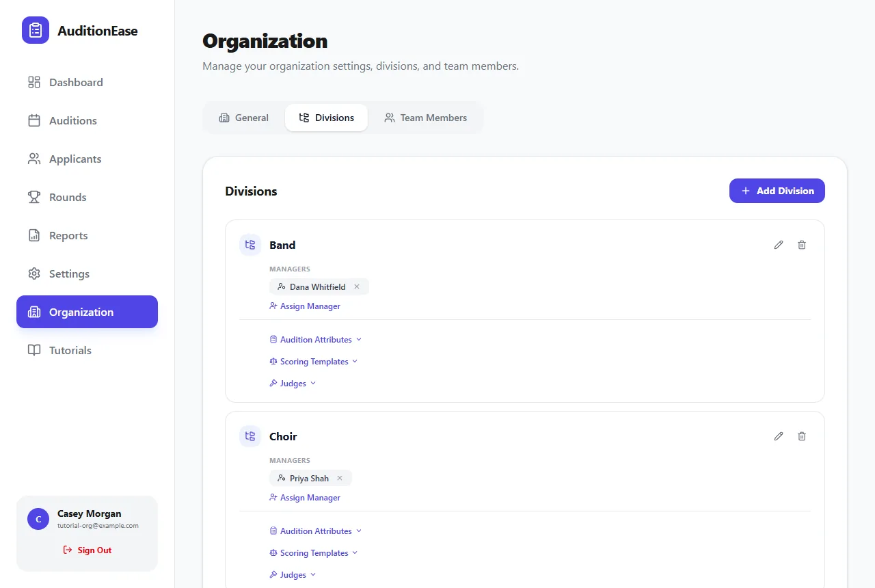Open the Dashboard page
875x588 pixels.
click(87, 82)
